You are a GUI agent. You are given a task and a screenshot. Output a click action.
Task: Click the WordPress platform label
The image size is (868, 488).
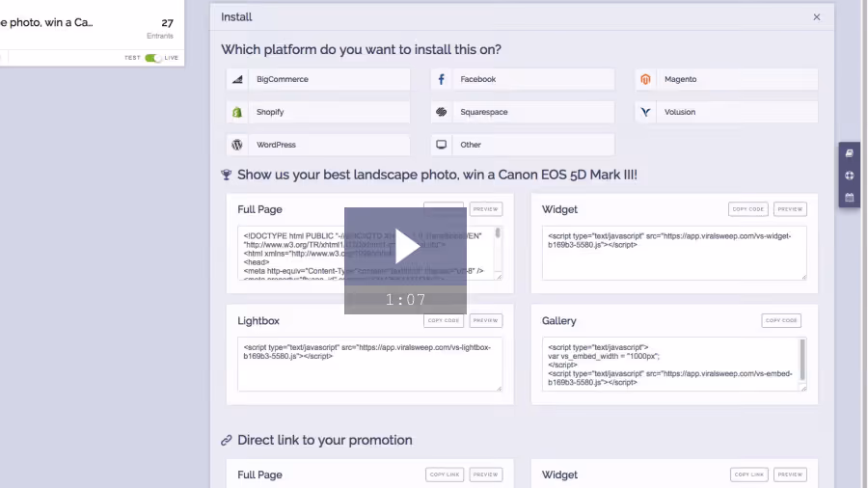(x=276, y=145)
